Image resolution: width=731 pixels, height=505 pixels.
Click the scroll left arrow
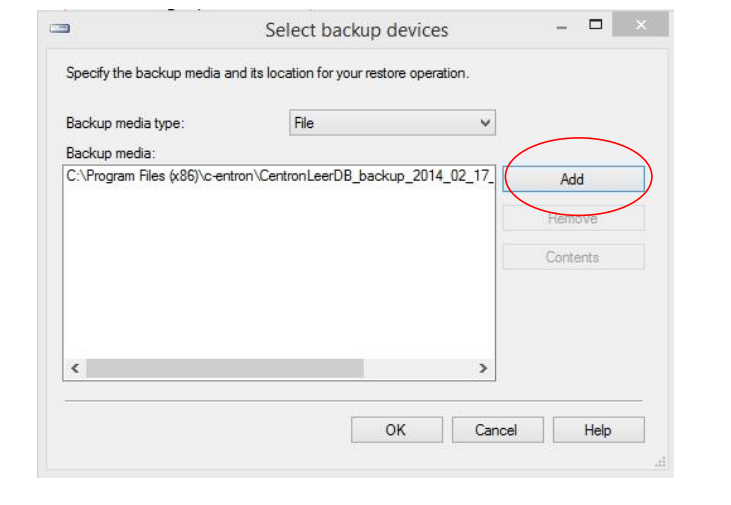click(75, 369)
